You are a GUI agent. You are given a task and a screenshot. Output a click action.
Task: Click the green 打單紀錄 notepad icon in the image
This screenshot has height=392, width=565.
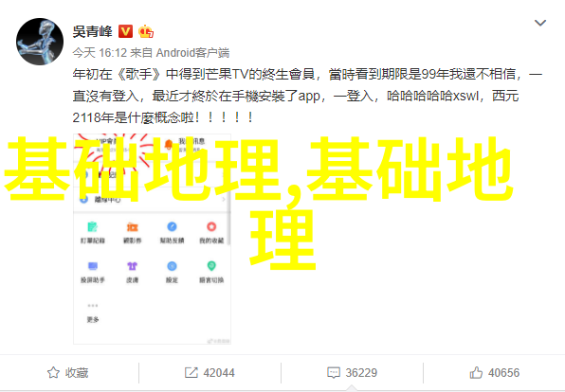click(x=93, y=227)
